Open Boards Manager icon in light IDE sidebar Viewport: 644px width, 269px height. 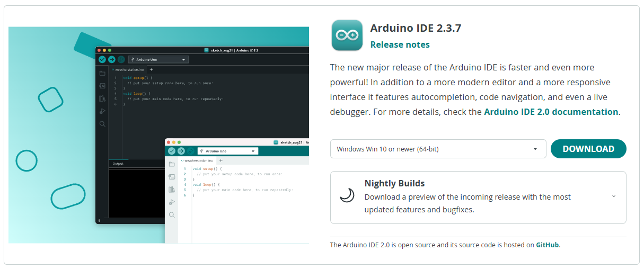[172, 177]
